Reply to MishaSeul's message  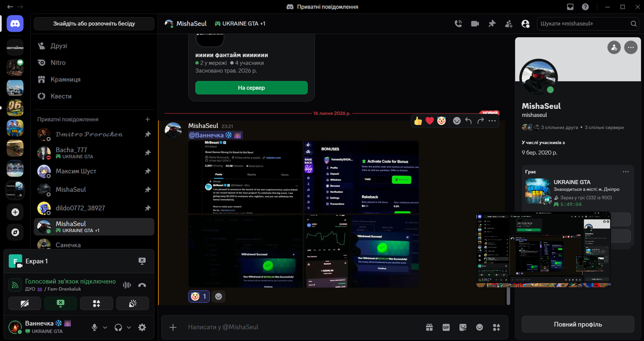coord(468,121)
